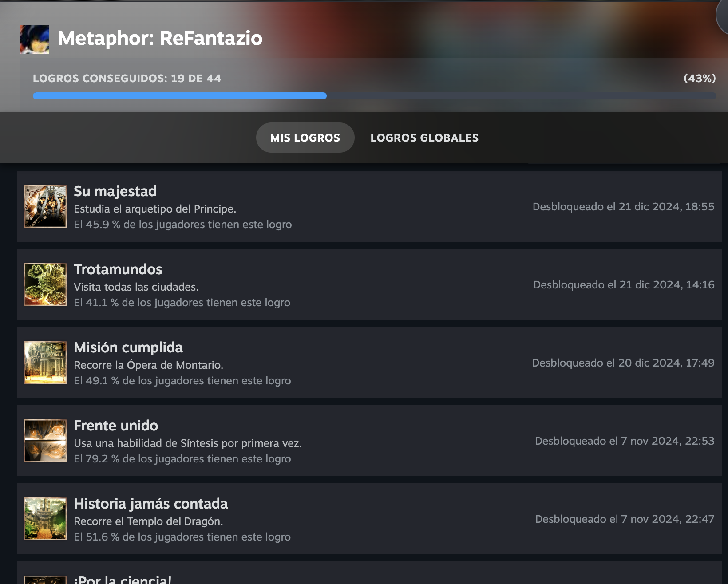Click 'LOGROS CONSEGUIDOS: 19 DE 44' label

127,79
